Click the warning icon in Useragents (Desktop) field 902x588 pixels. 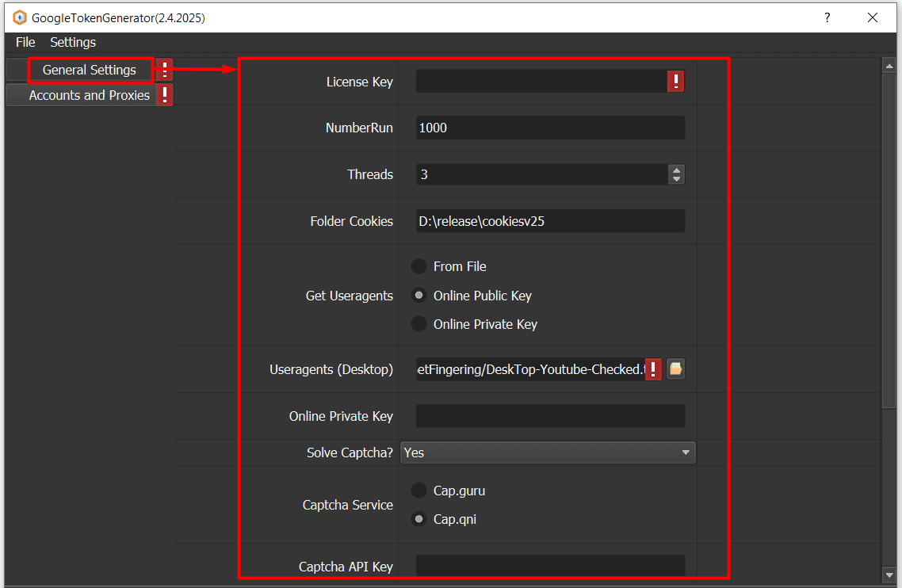[653, 368]
